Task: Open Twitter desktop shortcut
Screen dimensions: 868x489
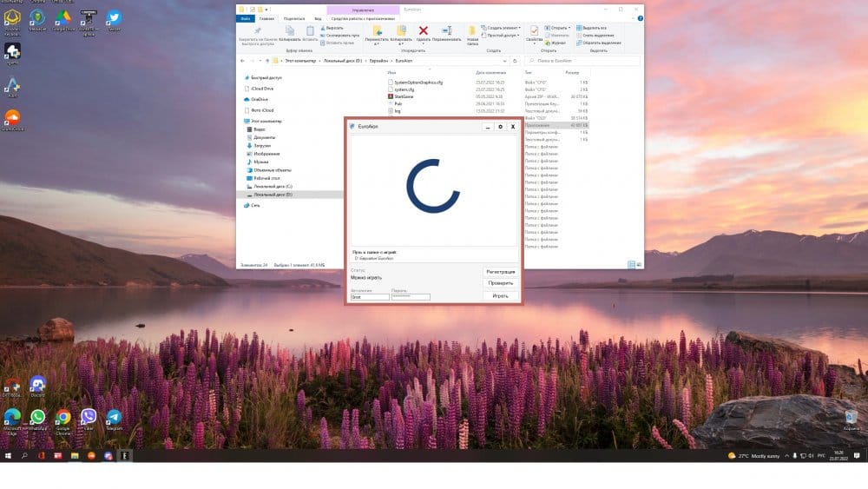Action: pos(114,19)
